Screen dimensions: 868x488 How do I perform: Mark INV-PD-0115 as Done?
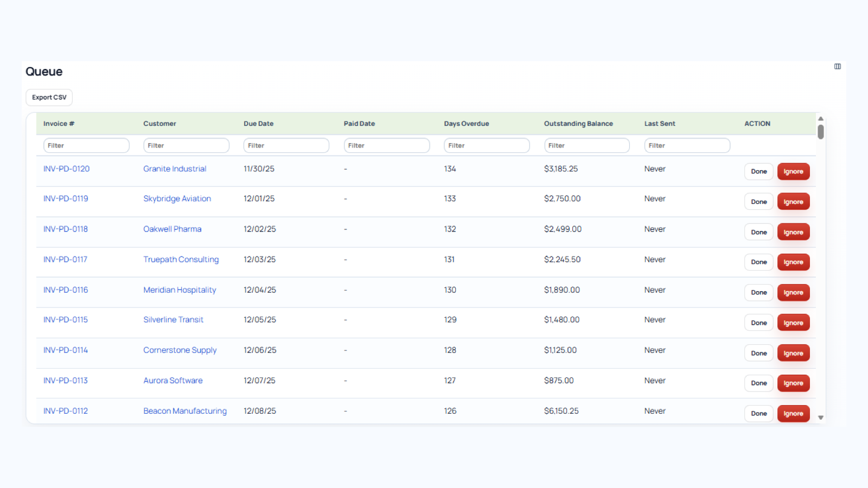[759, 323]
